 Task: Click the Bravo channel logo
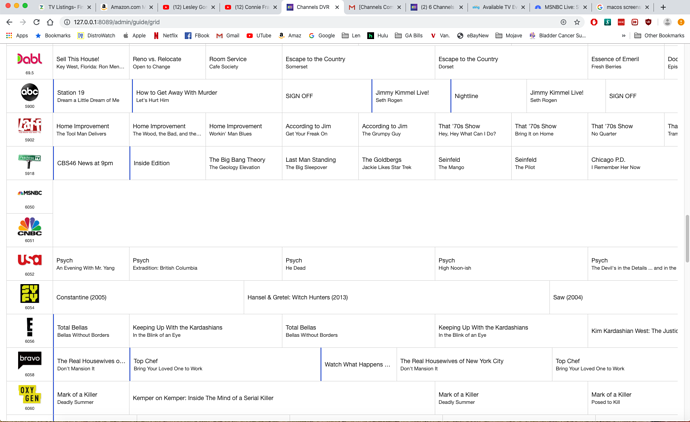pos(29,359)
